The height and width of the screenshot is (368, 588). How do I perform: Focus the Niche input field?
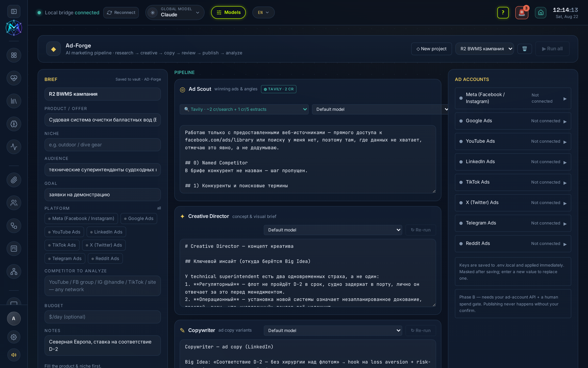point(102,145)
